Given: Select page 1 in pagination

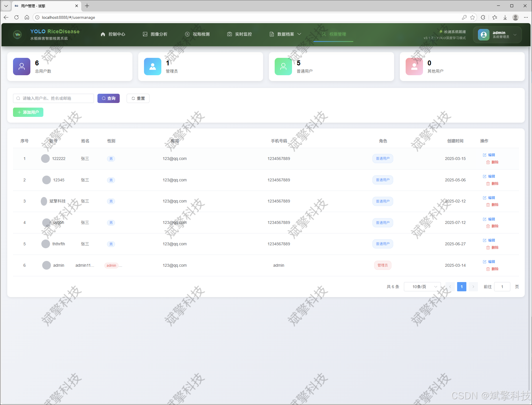Looking at the screenshot, I should (462, 287).
